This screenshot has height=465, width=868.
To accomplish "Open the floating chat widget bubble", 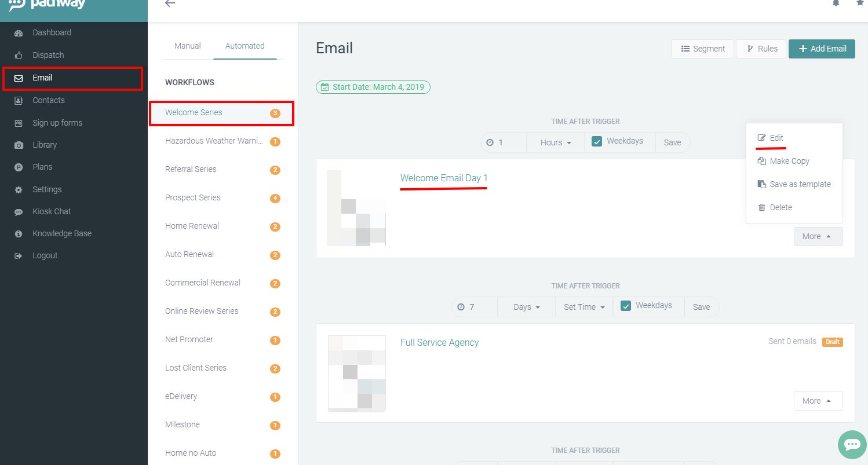I will [852, 444].
